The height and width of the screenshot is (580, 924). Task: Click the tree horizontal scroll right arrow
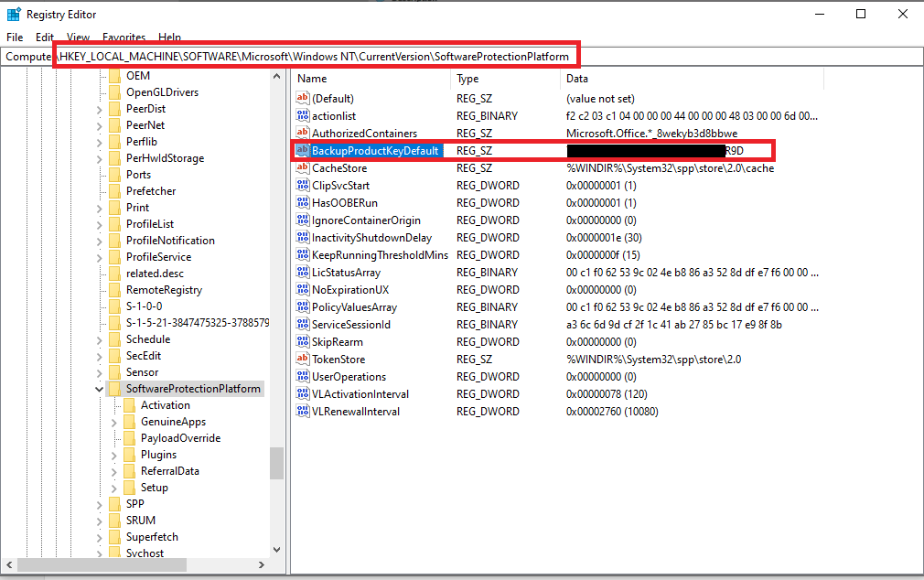pos(262,564)
